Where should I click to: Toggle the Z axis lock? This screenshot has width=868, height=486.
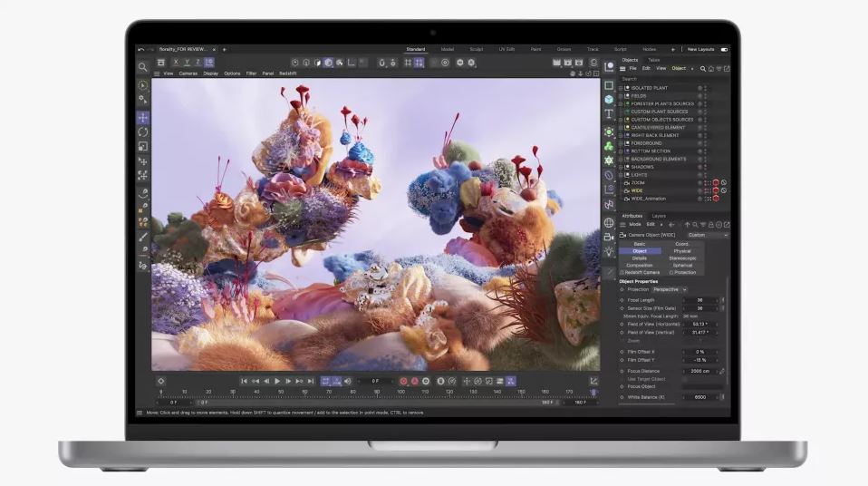coord(198,63)
